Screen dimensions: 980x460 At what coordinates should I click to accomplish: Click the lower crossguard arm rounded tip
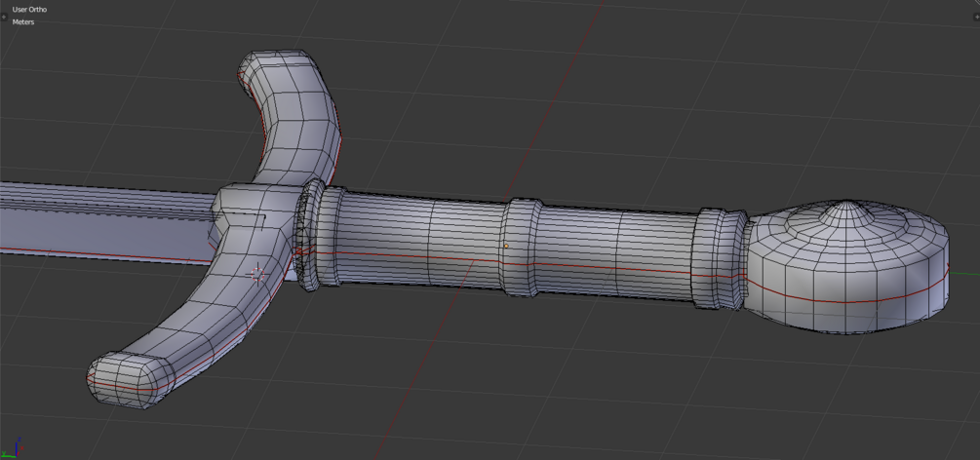[130, 379]
